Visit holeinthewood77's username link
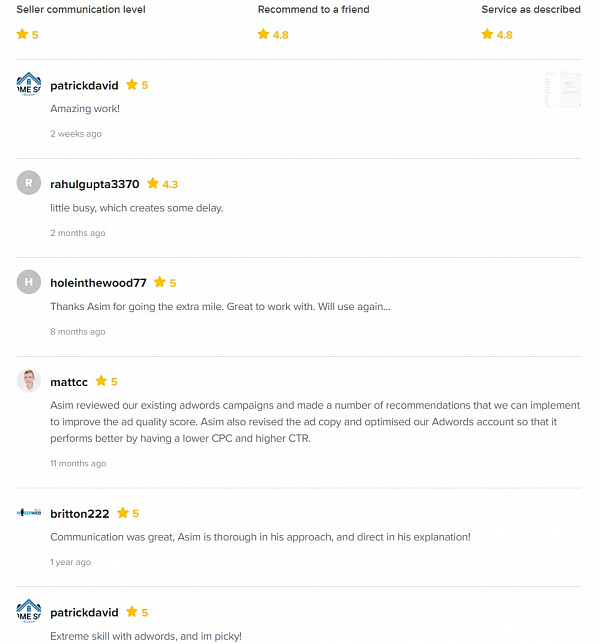 click(x=98, y=283)
